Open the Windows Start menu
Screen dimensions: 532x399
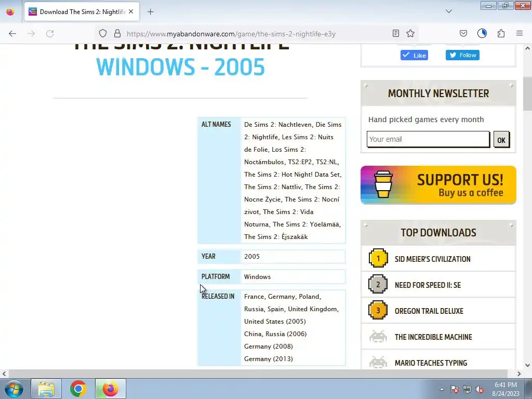pos(14,389)
